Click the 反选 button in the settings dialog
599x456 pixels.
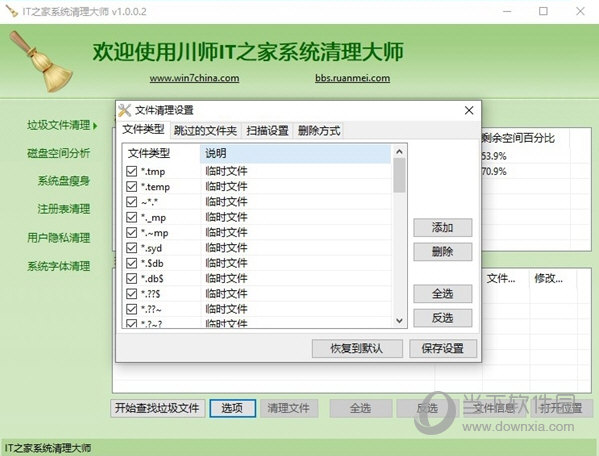coord(442,318)
